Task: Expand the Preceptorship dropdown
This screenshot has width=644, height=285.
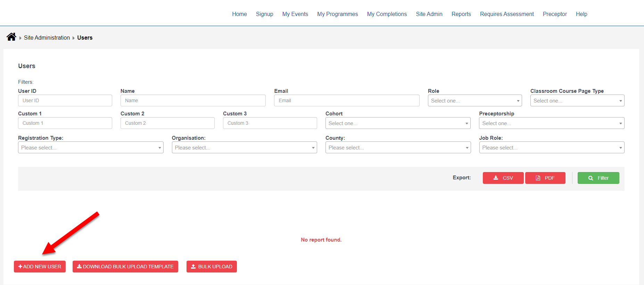Action: 552,123
